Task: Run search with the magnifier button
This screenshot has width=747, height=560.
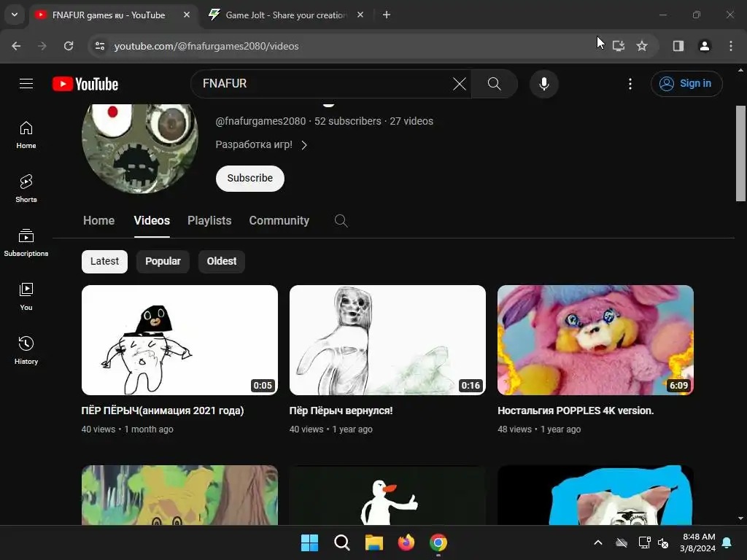Action: [495, 84]
